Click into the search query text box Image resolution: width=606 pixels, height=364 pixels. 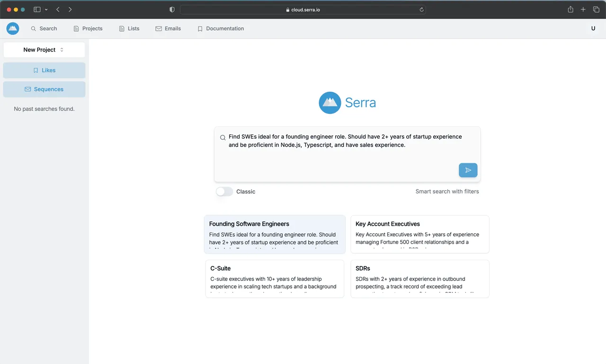[347, 154]
